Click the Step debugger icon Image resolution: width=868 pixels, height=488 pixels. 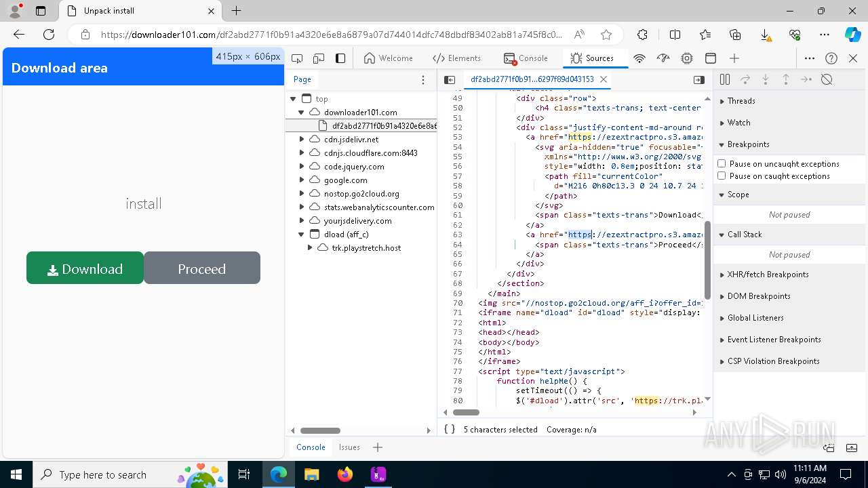coord(806,79)
